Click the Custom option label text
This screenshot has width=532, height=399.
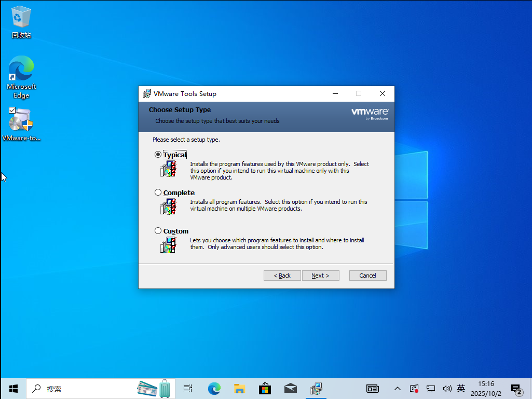point(176,231)
